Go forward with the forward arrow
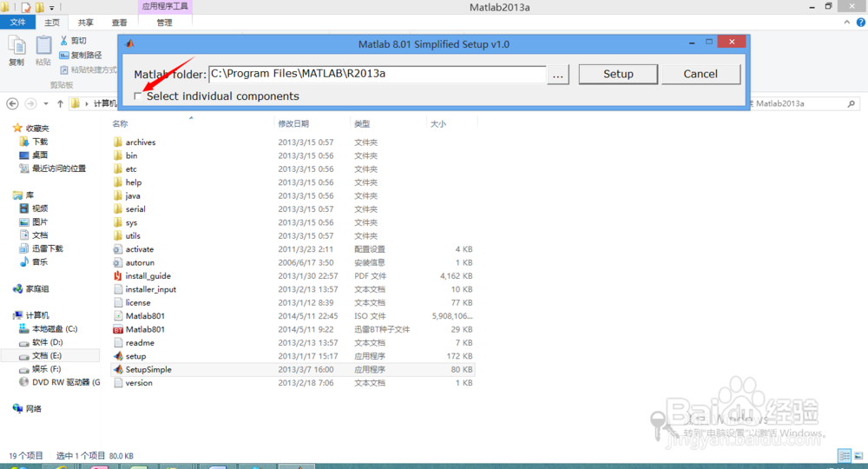This screenshot has width=868, height=469. click(x=30, y=103)
